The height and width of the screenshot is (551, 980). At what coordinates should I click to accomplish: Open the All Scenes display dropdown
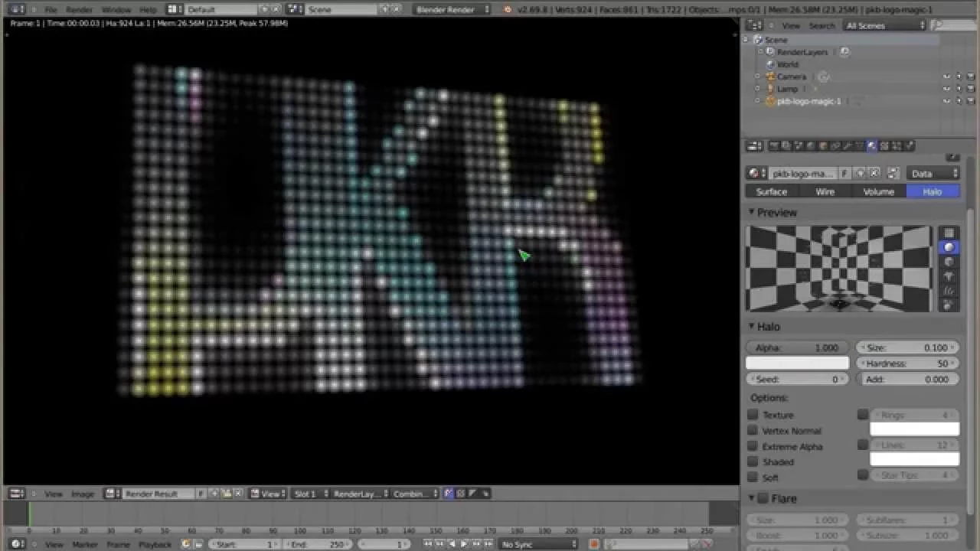click(885, 25)
